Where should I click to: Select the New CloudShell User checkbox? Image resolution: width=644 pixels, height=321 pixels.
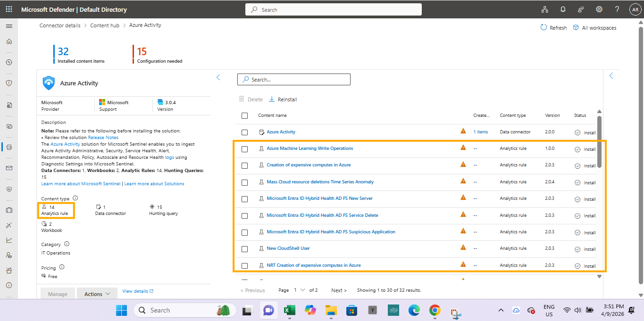tap(244, 249)
